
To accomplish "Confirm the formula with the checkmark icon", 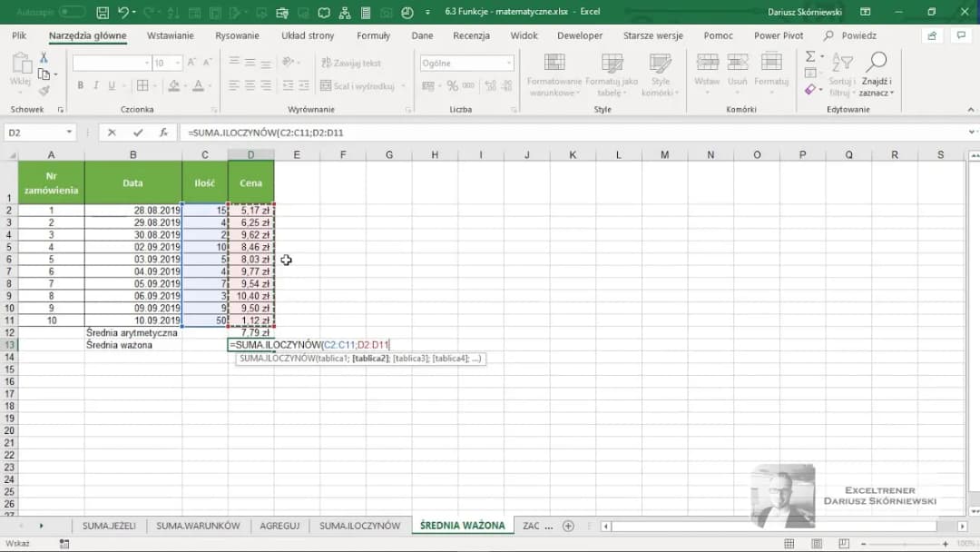I will (138, 133).
